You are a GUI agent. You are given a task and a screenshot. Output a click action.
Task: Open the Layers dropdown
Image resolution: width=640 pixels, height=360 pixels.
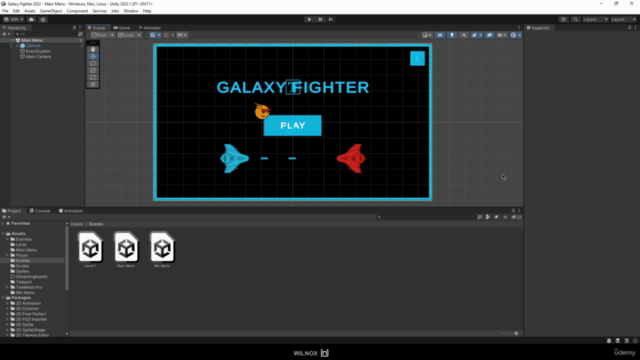click(x=595, y=19)
